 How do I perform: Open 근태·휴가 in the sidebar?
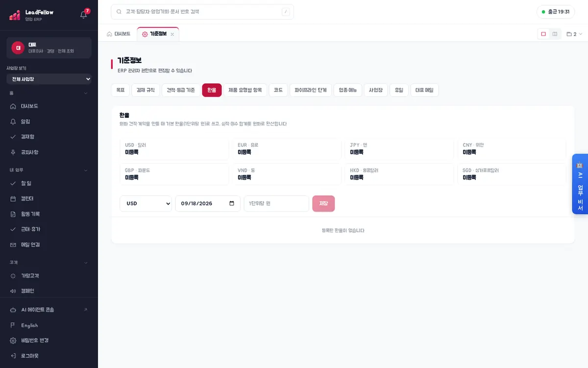49,229
